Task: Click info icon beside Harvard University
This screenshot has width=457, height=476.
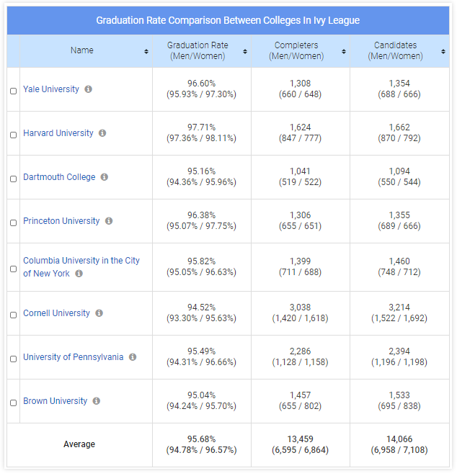Action: 102,133
